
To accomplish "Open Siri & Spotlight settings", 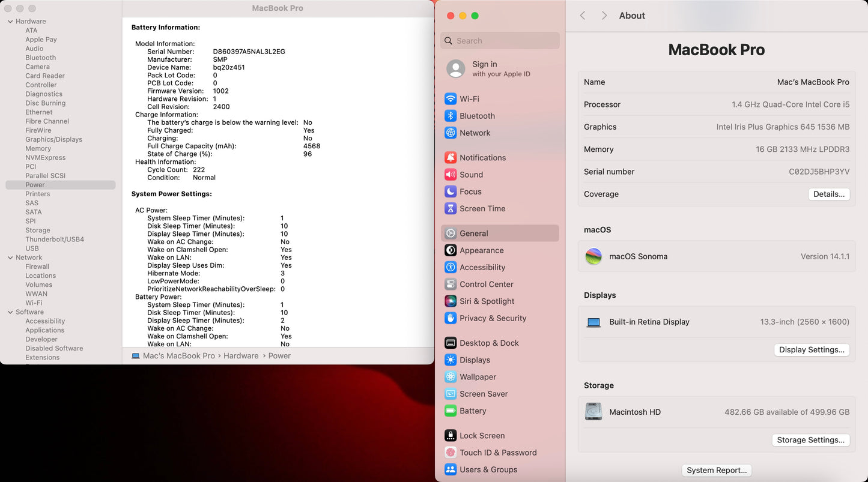I will pyautogui.click(x=487, y=301).
